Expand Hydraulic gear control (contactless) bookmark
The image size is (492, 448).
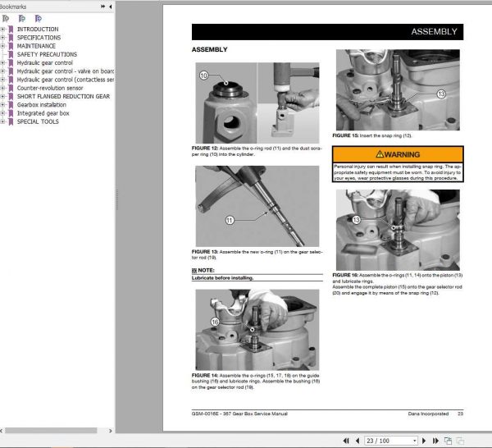click(x=2, y=80)
